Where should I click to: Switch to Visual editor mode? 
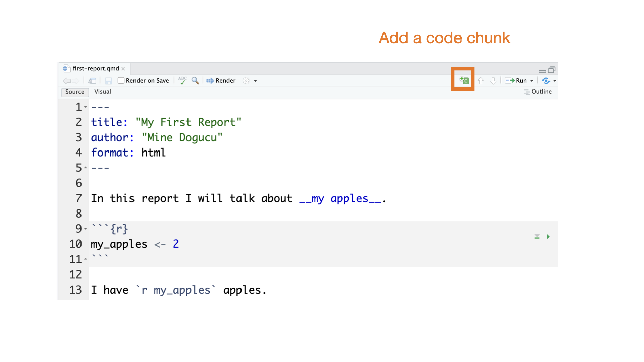pos(102,92)
